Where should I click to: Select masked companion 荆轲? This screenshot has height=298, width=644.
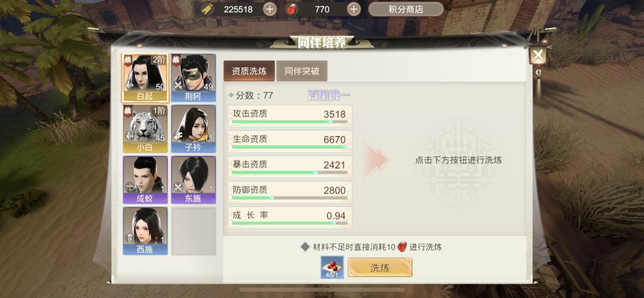pos(193,78)
